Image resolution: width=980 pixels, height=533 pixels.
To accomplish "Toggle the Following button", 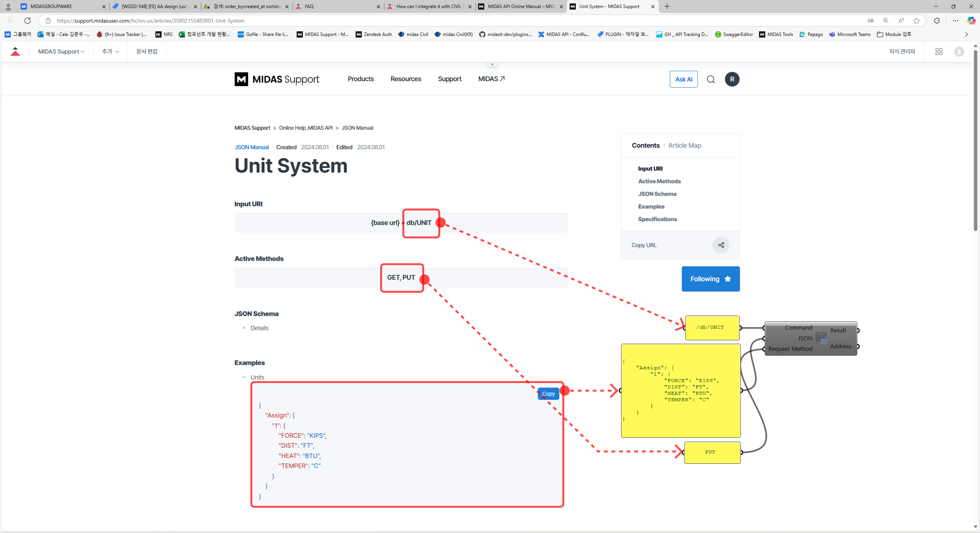I will coord(710,279).
